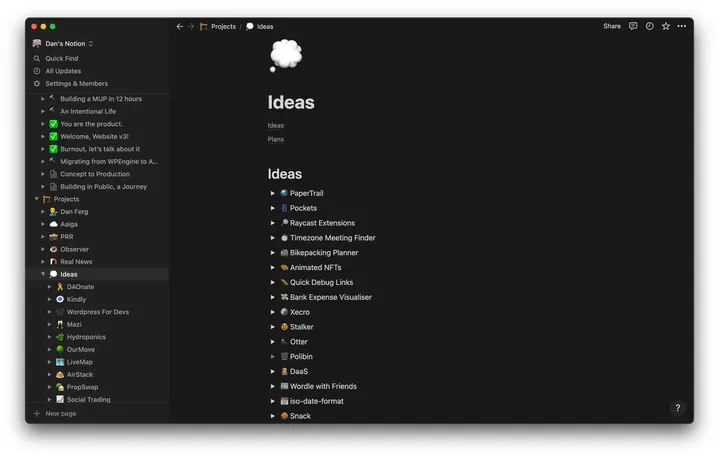Open the PropSwap page in sidebar
This screenshot has height=458, width=720.
(82, 387)
